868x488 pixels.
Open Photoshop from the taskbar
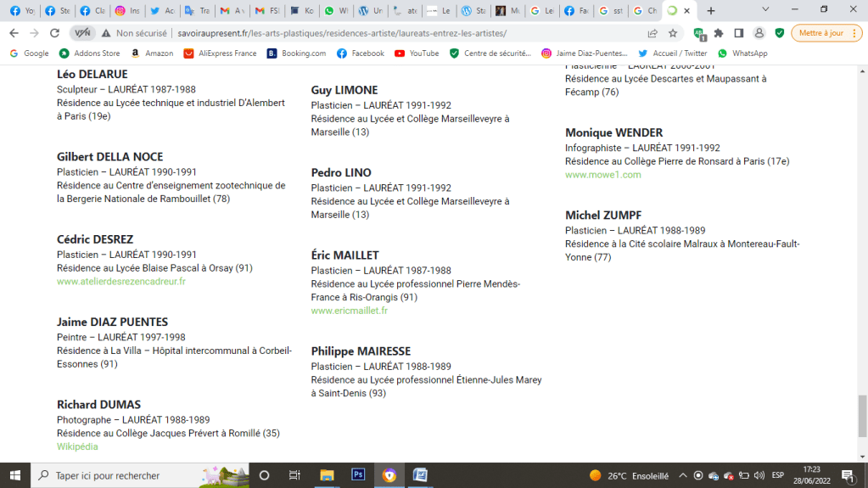358,475
